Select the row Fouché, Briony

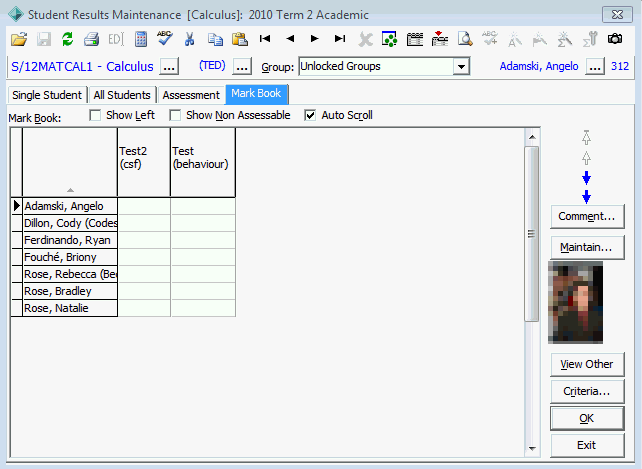pos(70,257)
